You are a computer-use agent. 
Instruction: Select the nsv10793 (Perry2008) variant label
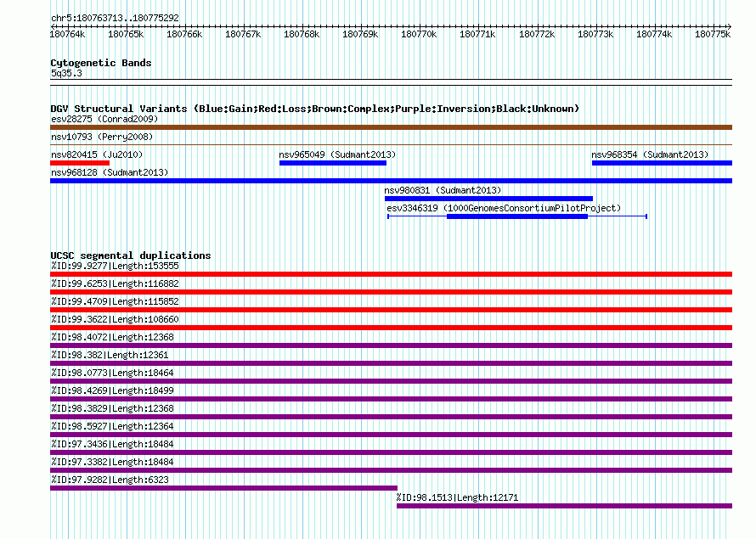102,137
